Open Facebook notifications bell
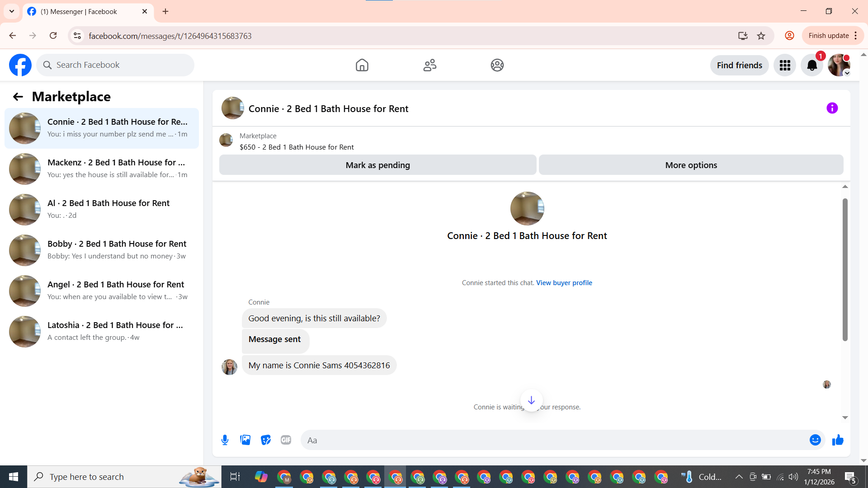Viewport: 868px width, 488px height. coord(812,66)
